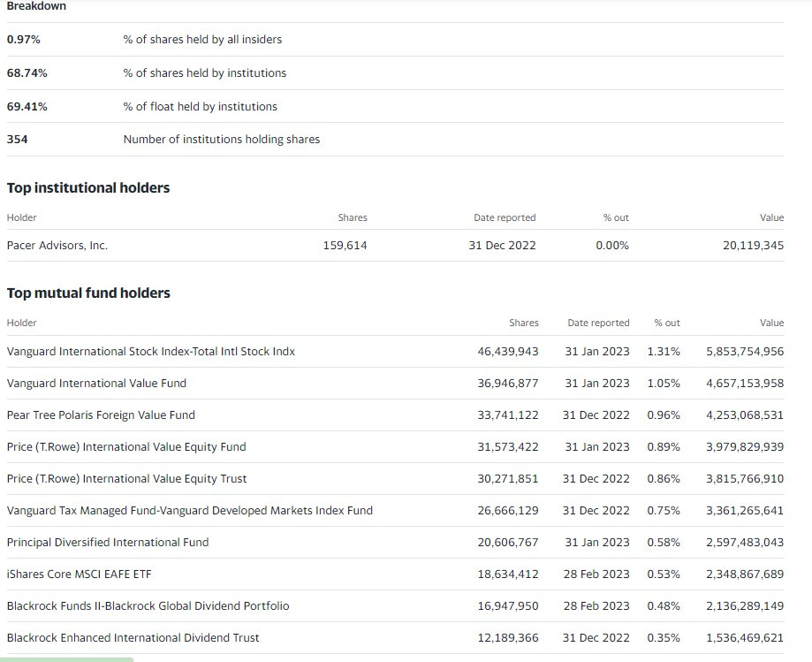This screenshot has height=662, width=812.
Task: Click Blackrock Global Dividend Portfolio row name
Action: 148,606
